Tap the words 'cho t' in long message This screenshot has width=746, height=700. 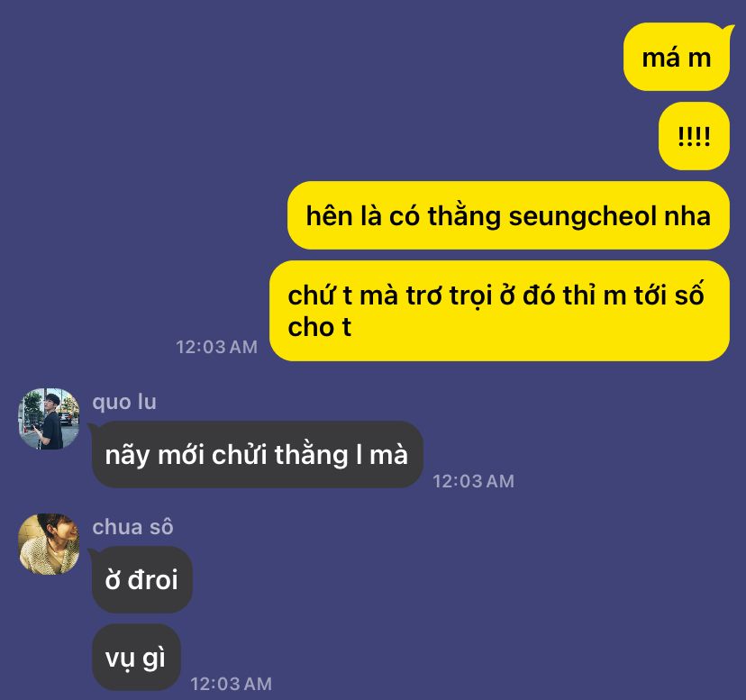pyautogui.click(x=319, y=327)
